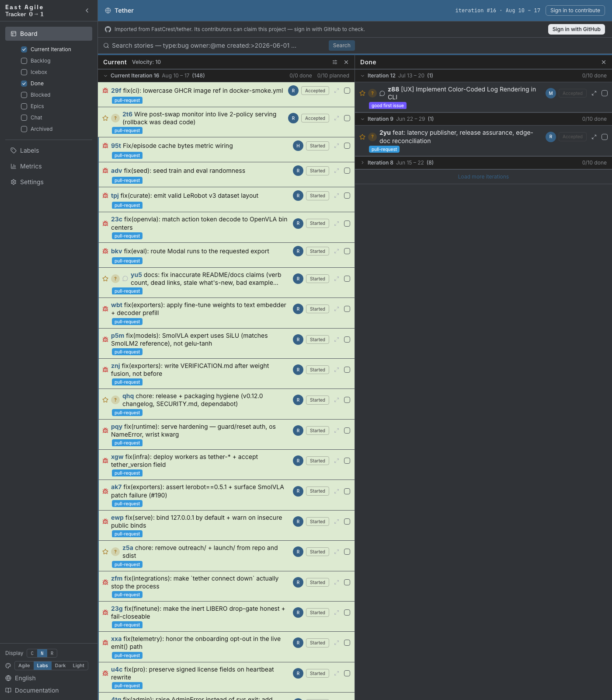Expand story z88 in the Done column

tap(594, 93)
